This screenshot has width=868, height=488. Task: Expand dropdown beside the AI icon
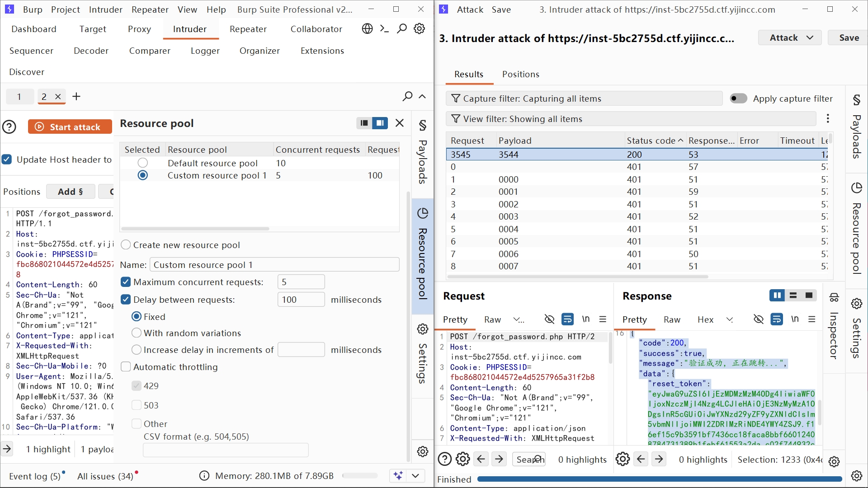tap(415, 475)
